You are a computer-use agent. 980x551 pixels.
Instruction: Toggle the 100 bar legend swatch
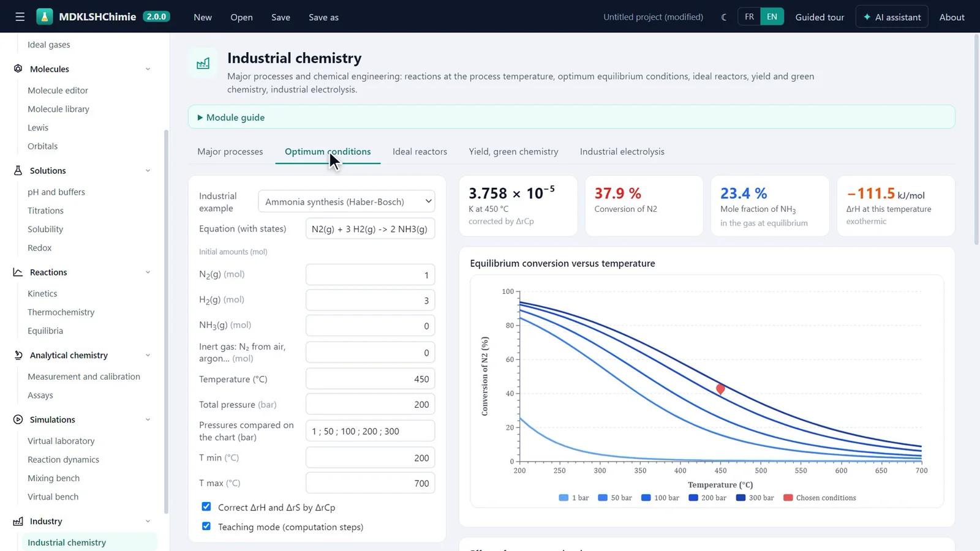coord(646,498)
